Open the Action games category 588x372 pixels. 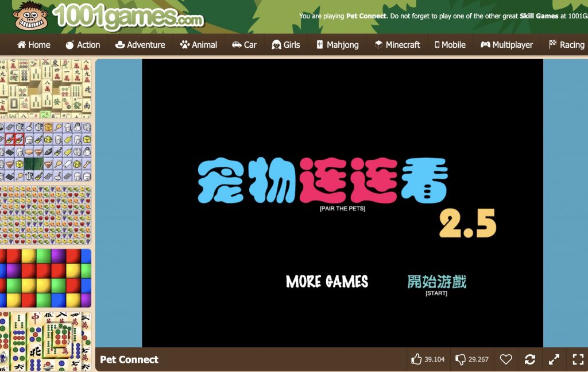pos(83,45)
